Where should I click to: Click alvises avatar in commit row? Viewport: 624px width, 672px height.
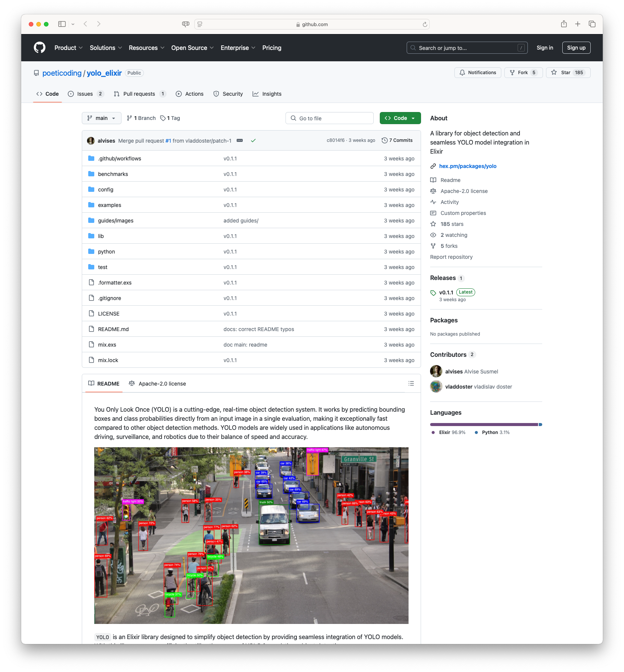(91, 140)
